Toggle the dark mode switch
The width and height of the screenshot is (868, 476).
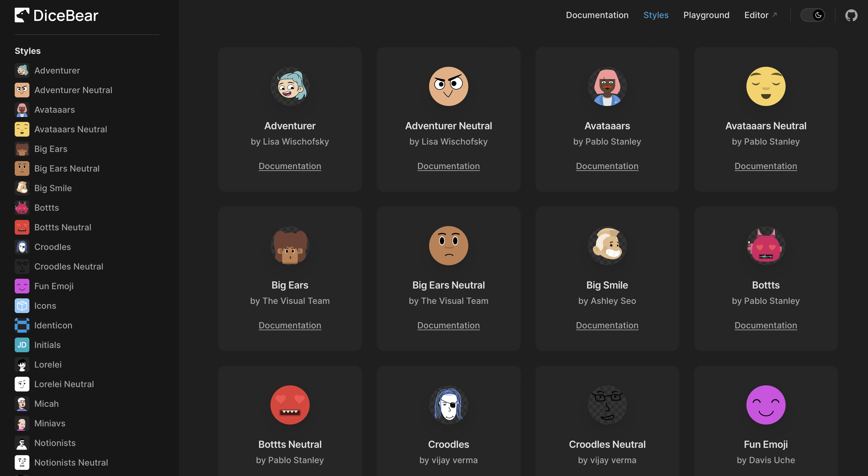[x=812, y=15]
